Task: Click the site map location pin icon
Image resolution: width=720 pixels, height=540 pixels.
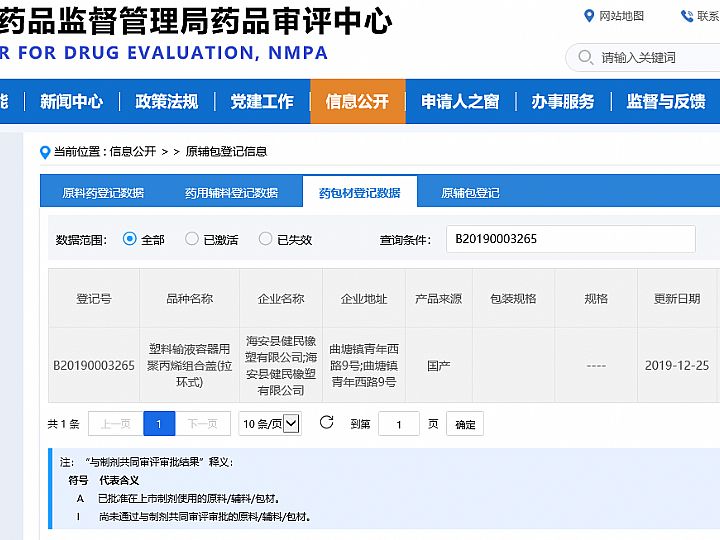Action: [589, 16]
